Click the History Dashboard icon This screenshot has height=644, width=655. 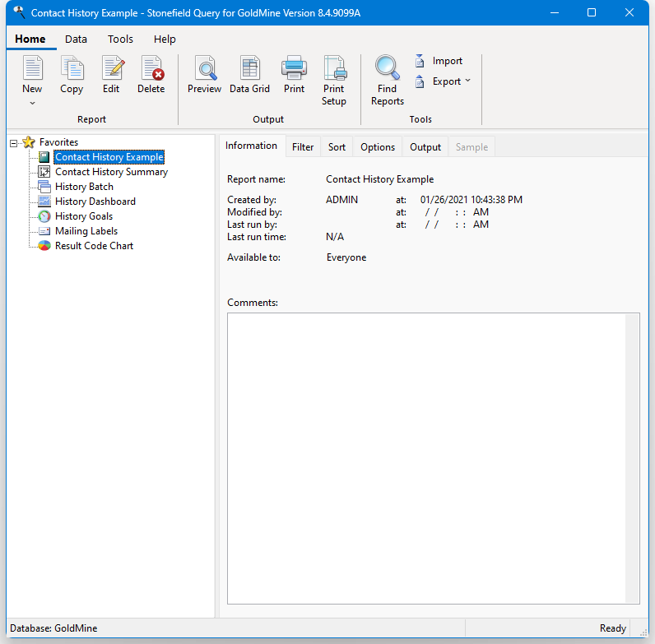click(44, 202)
